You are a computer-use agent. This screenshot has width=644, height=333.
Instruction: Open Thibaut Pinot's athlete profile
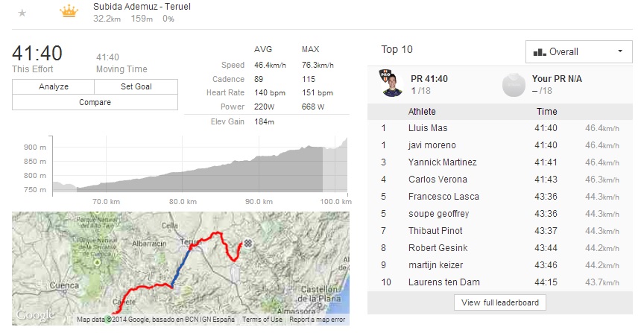point(436,231)
